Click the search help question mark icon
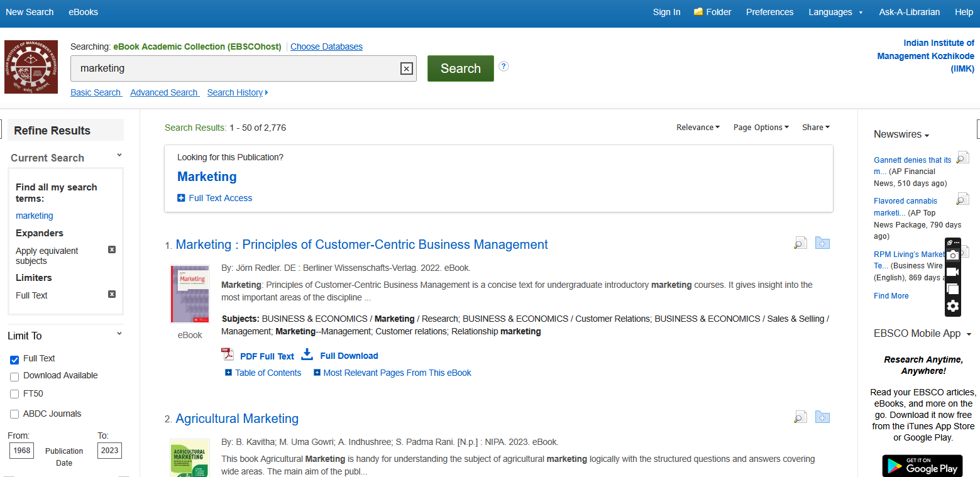 pyautogui.click(x=504, y=66)
